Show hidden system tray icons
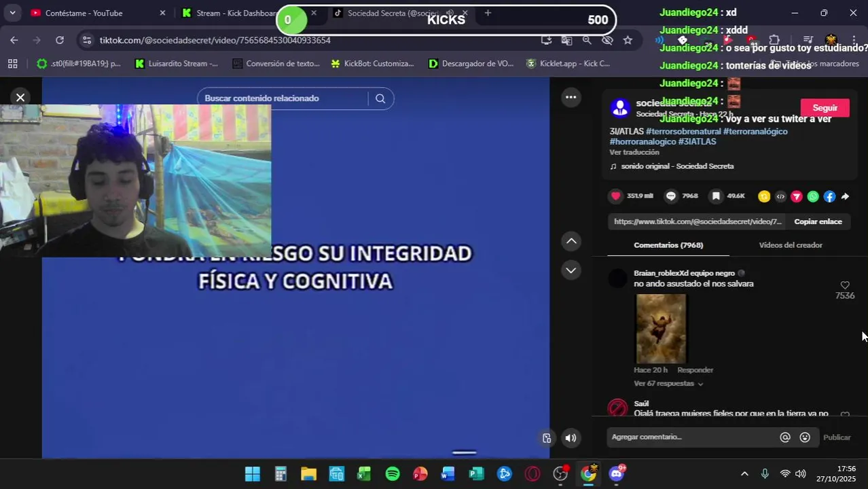 [x=744, y=474]
